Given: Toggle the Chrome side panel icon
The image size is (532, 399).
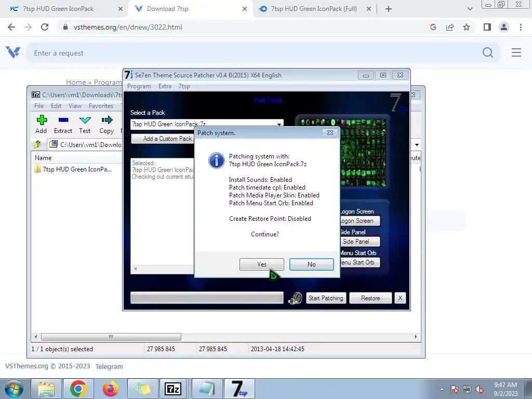Looking at the screenshot, I should pyautogui.click(x=487, y=27).
